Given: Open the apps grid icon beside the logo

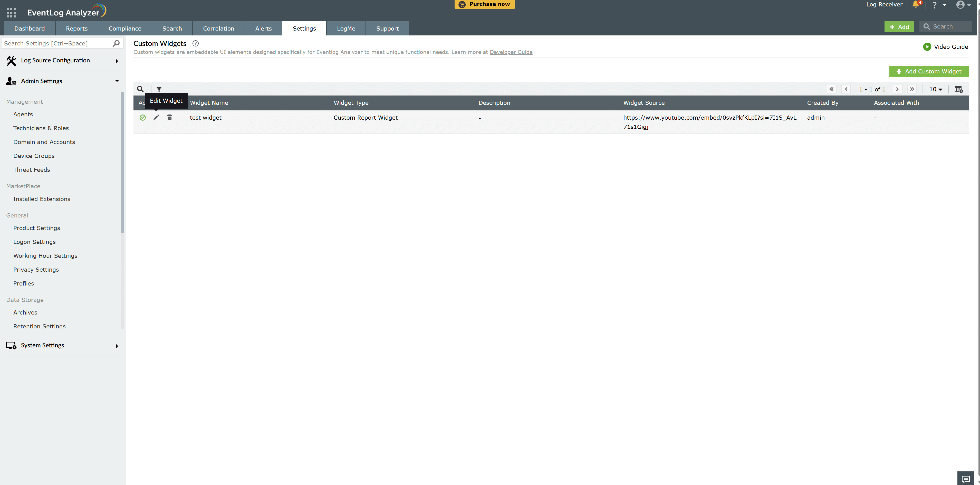Looking at the screenshot, I should [x=11, y=12].
